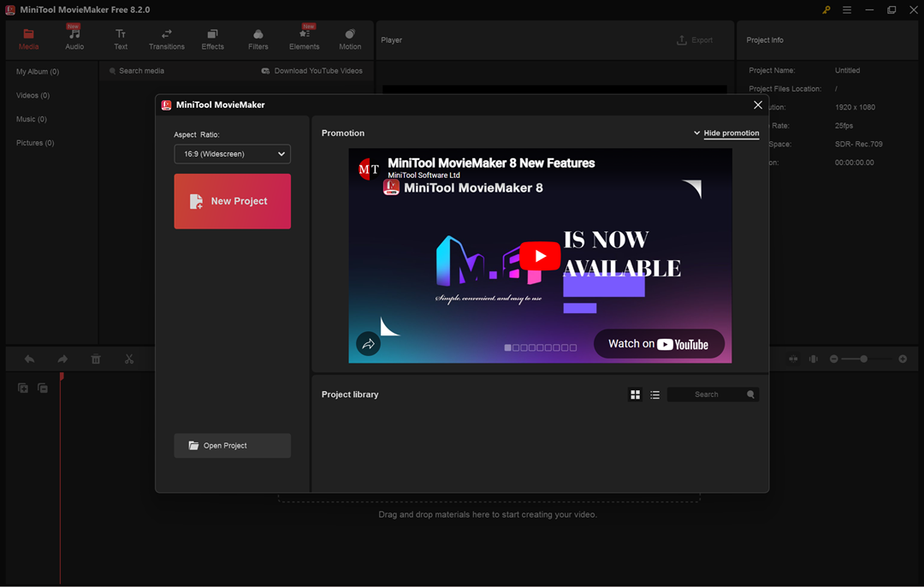Click the MiniTool MovieMaker 8 video logo
The width and height of the screenshot is (924, 587).
coord(391,187)
